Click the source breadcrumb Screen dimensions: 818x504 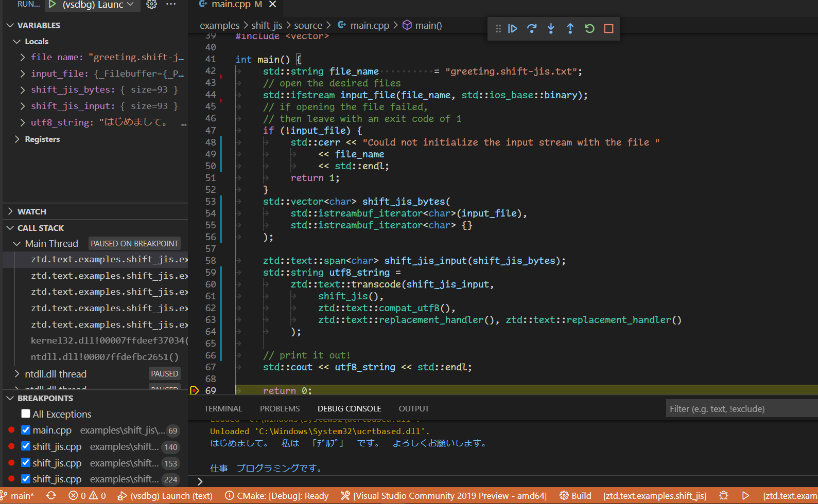point(308,25)
